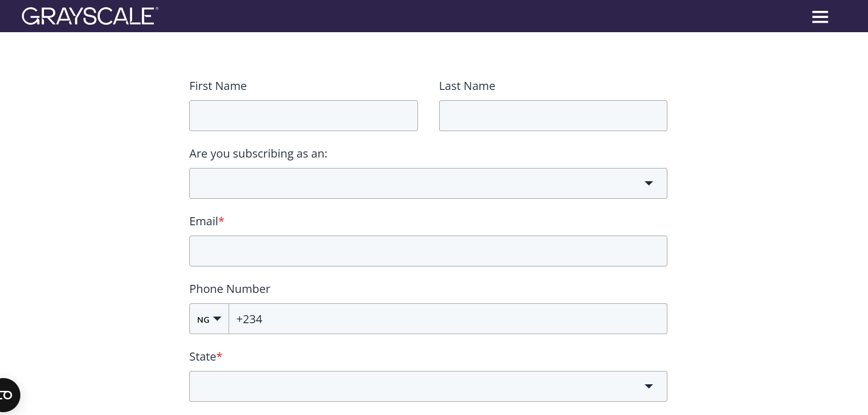Open the hamburger menu icon
Image resolution: width=868 pixels, height=415 pixels.
tap(820, 17)
